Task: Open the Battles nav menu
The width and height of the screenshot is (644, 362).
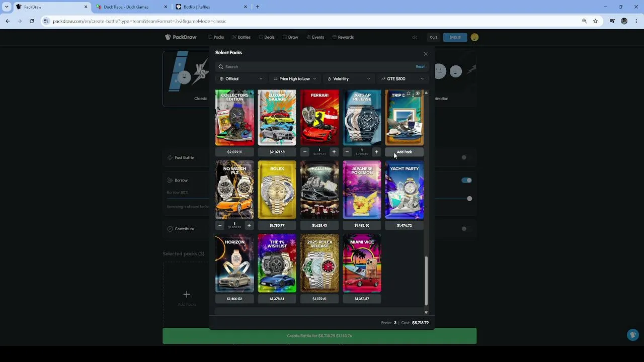Action: click(x=242, y=37)
